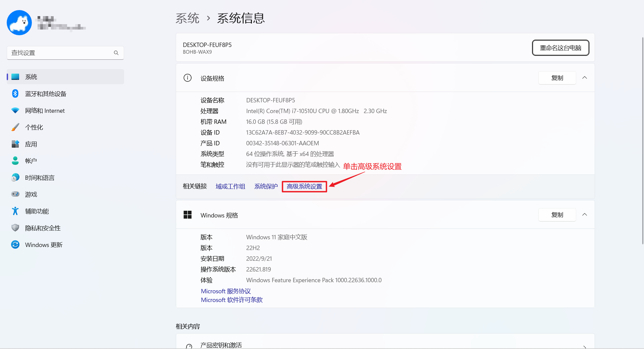Open the 系统 sidebar icon

[x=15, y=77]
